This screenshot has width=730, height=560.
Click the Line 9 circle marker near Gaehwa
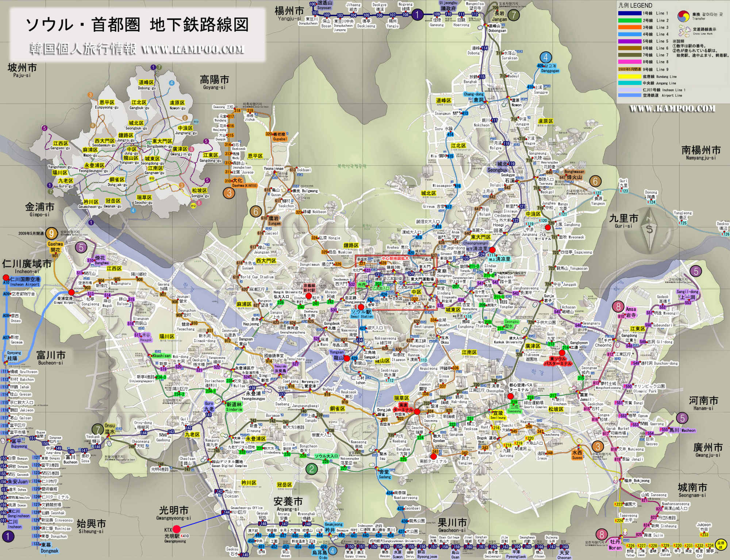52,233
